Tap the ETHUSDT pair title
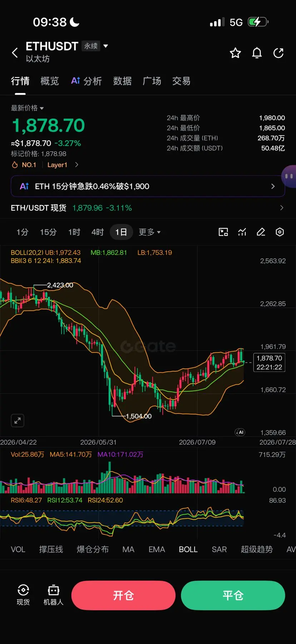This screenshot has width=296, height=644. [52, 47]
